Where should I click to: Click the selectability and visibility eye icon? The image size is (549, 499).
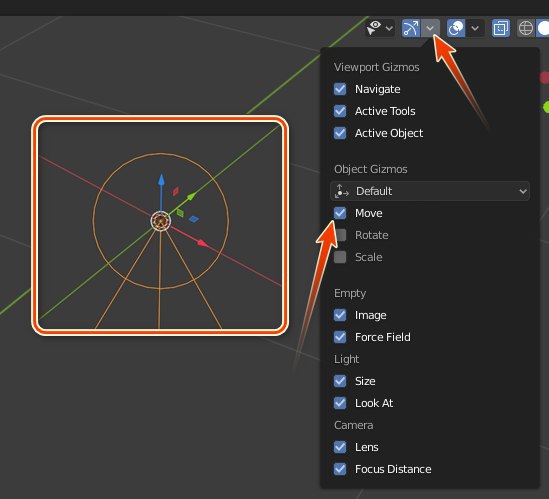click(374, 28)
